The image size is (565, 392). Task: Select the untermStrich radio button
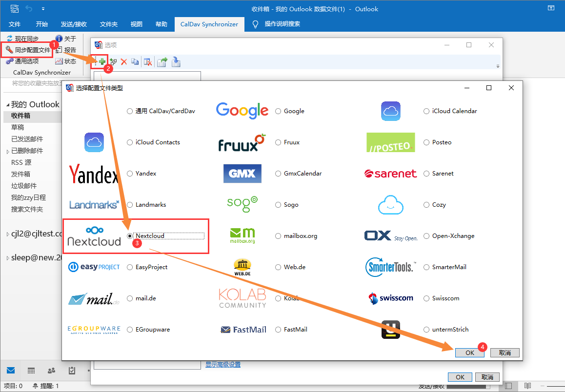[x=426, y=330]
